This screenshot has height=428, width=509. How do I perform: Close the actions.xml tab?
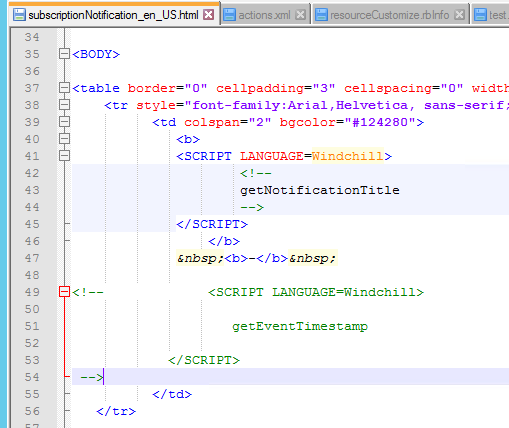[300, 15]
